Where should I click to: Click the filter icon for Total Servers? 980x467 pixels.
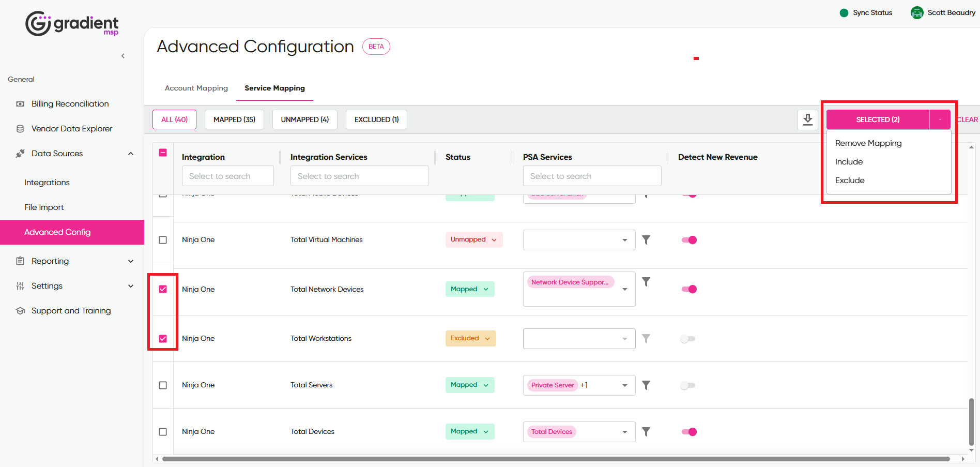tap(646, 385)
